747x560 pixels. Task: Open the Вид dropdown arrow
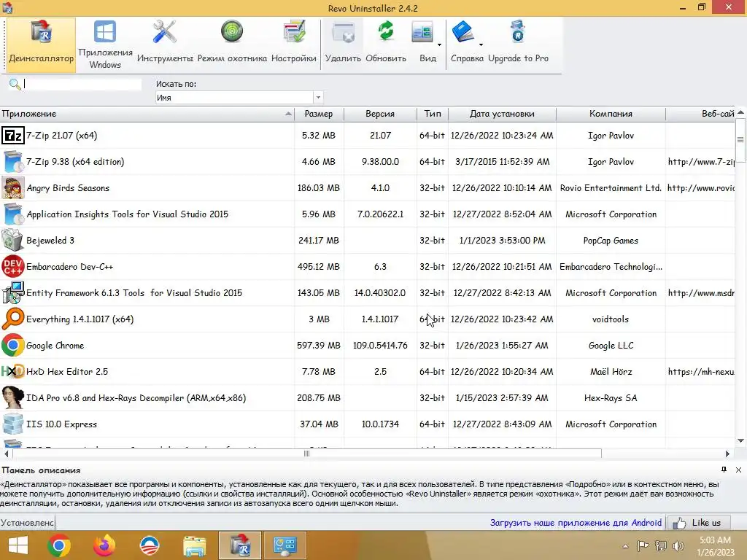click(x=439, y=44)
